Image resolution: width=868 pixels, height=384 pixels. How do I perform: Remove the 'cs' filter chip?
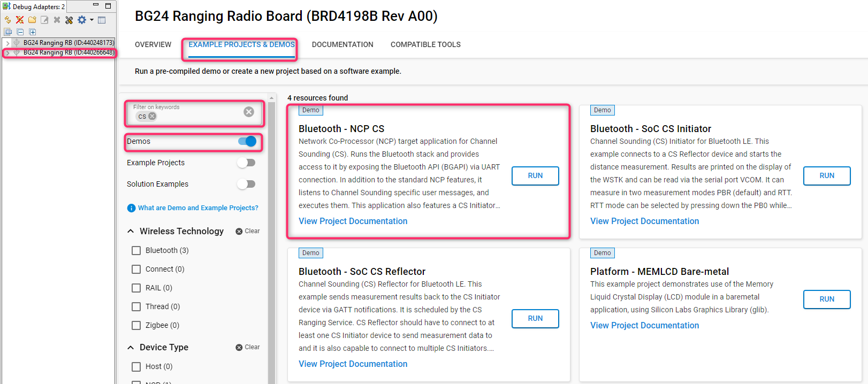pyautogui.click(x=153, y=116)
